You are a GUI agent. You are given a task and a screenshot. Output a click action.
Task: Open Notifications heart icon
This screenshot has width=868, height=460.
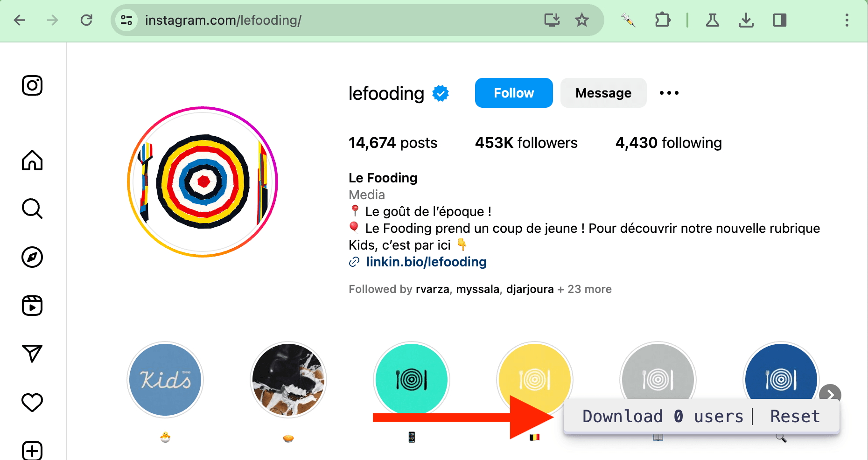[32, 402]
